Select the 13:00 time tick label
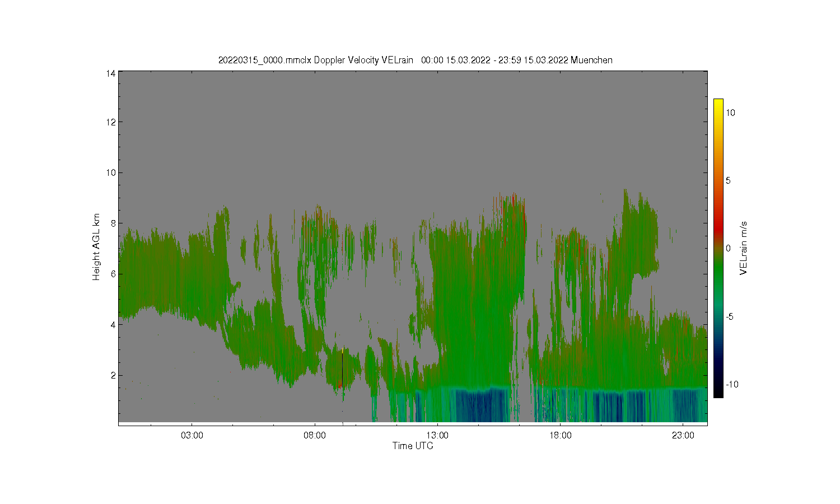This screenshot has height=504, width=840. tap(437, 435)
